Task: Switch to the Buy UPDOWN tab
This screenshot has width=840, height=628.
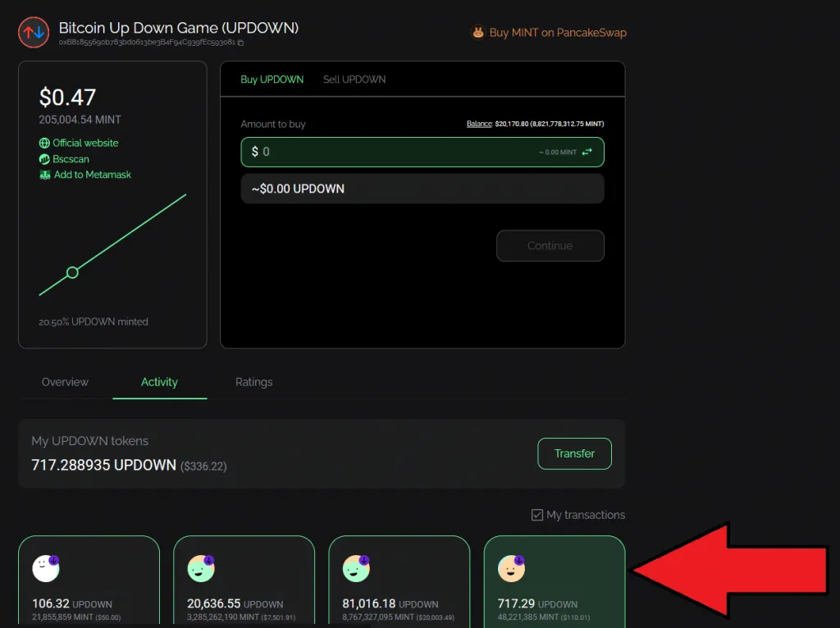Action: click(272, 80)
